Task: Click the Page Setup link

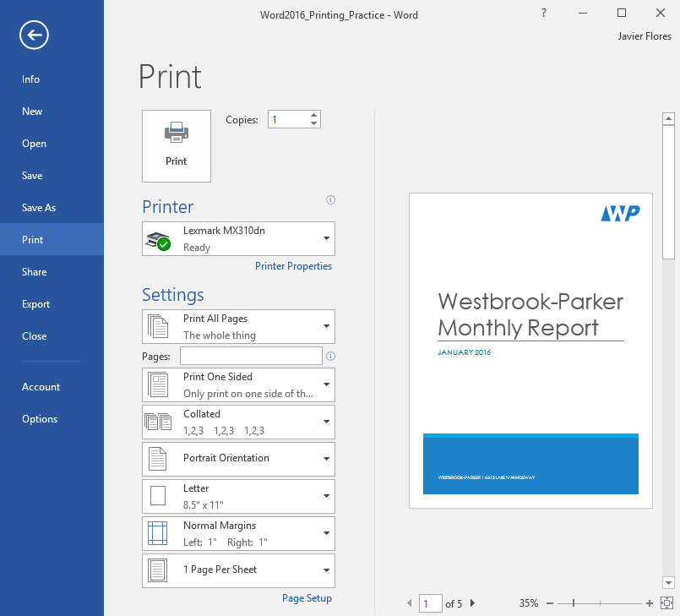Action: 307,597
